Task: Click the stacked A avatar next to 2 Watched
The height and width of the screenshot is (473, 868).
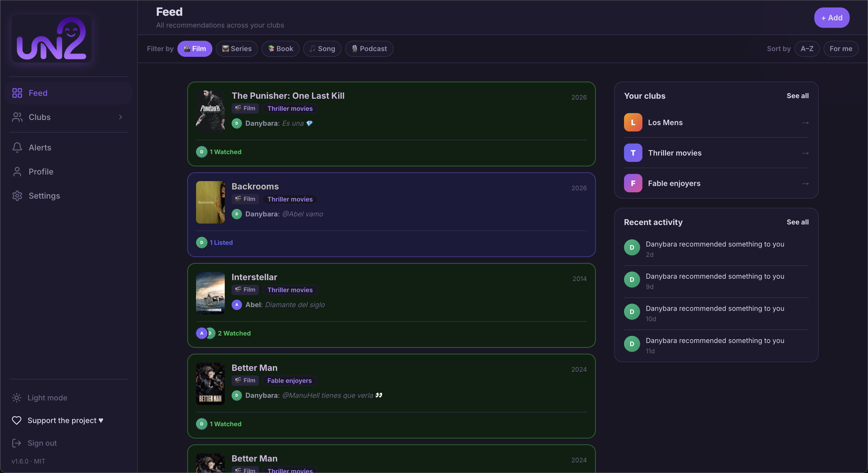Action: click(201, 333)
